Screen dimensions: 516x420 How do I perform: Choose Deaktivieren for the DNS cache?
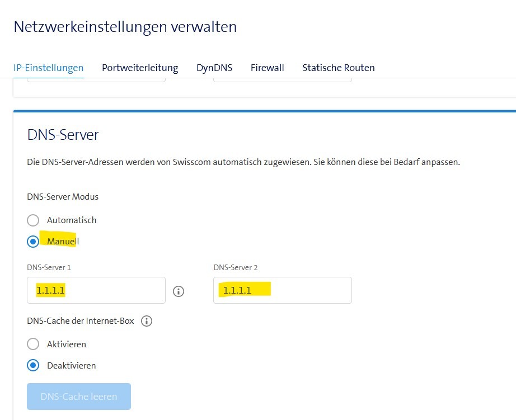(33, 365)
